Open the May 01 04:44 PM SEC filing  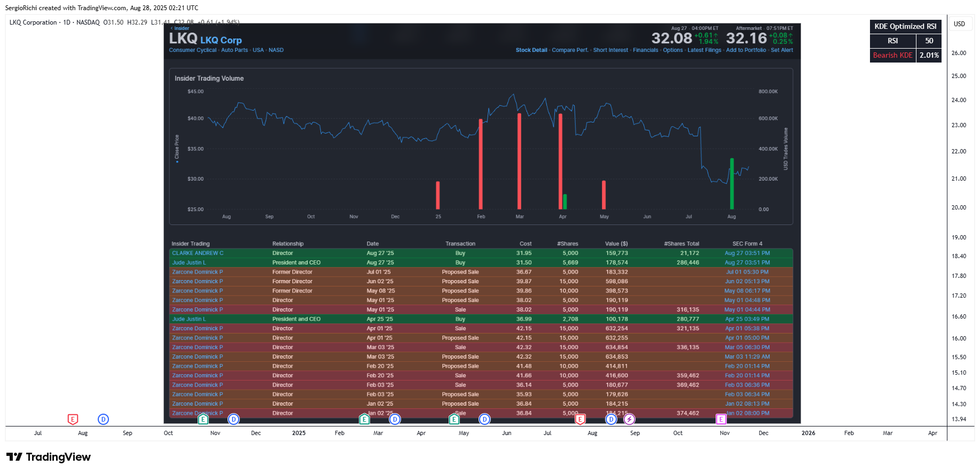pyautogui.click(x=747, y=310)
